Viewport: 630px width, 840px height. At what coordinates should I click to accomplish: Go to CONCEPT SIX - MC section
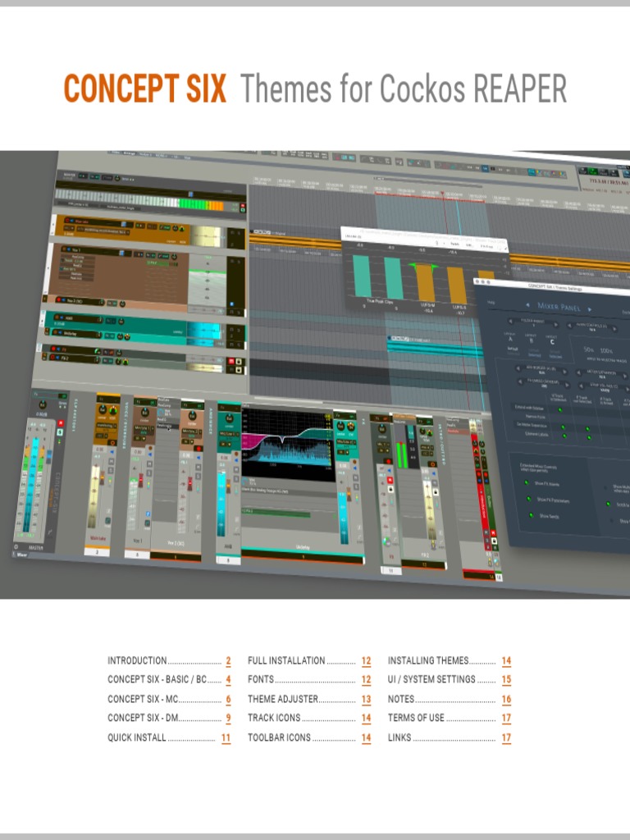point(169,699)
